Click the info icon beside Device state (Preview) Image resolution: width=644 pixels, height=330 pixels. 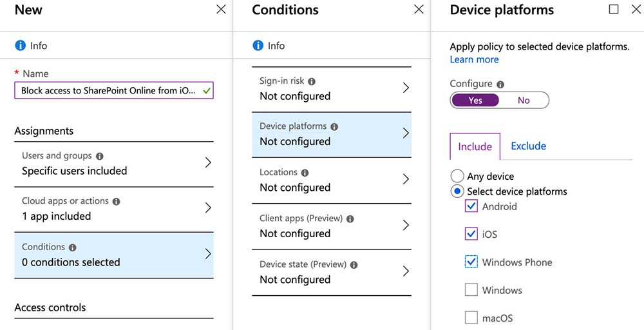[354, 265]
